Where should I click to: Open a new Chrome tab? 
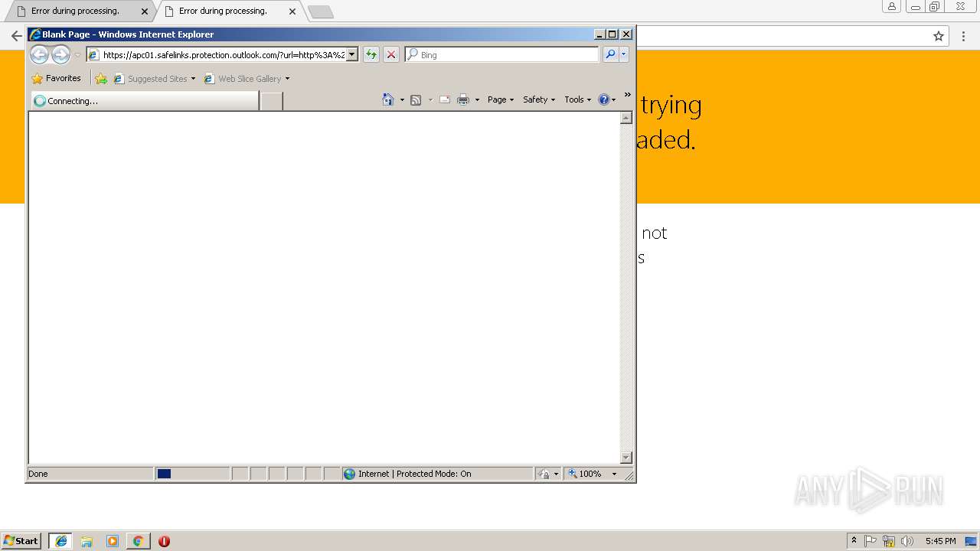(x=320, y=11)
